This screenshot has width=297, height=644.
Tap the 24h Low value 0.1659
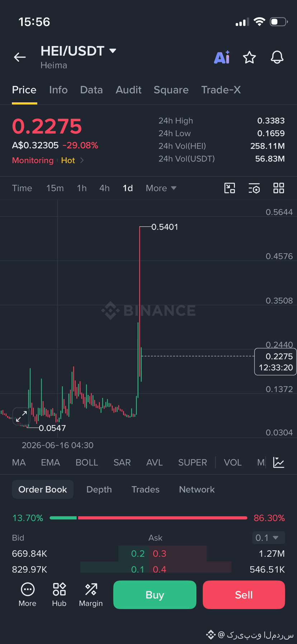click(271, 133)
